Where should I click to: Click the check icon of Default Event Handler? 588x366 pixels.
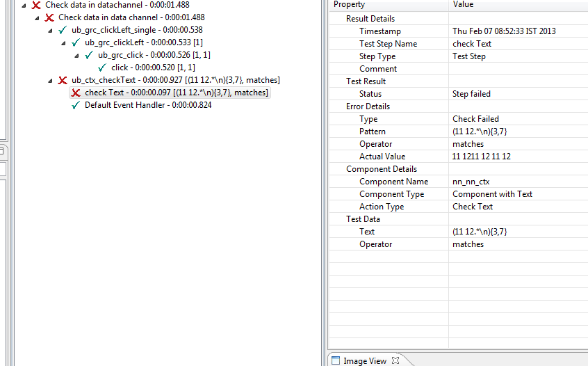(76, 105)
